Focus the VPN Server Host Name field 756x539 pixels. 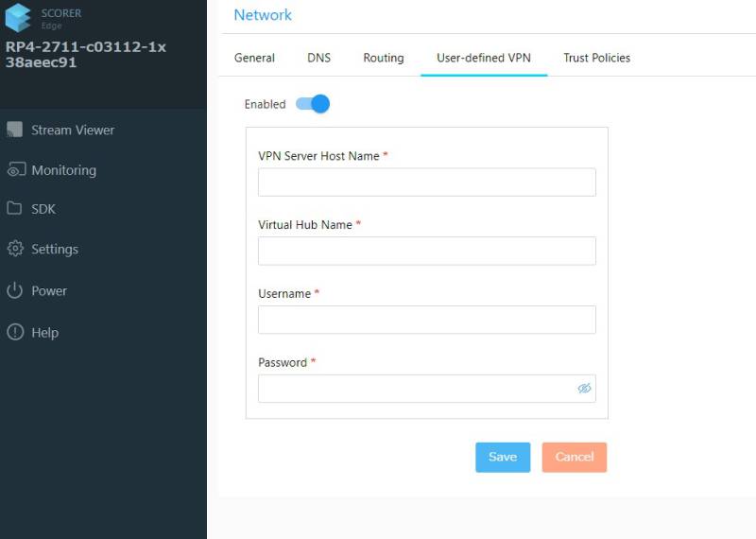(426, 183)
